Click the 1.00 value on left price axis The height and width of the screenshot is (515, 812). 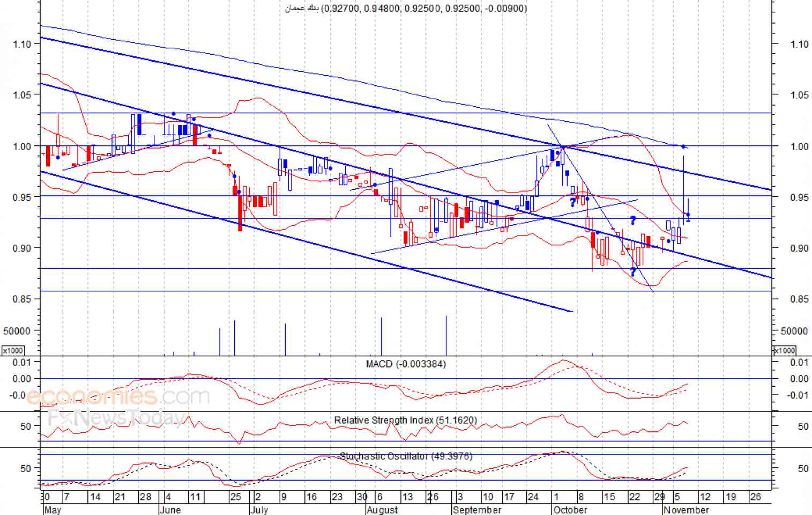point(22,146)
